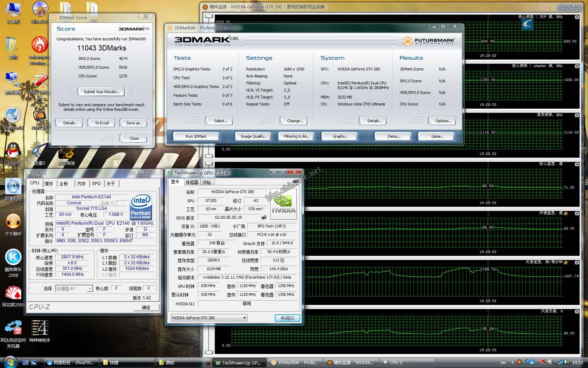
Task: Click the taskbar clock showing 19:33
Action: coord(577,363)
